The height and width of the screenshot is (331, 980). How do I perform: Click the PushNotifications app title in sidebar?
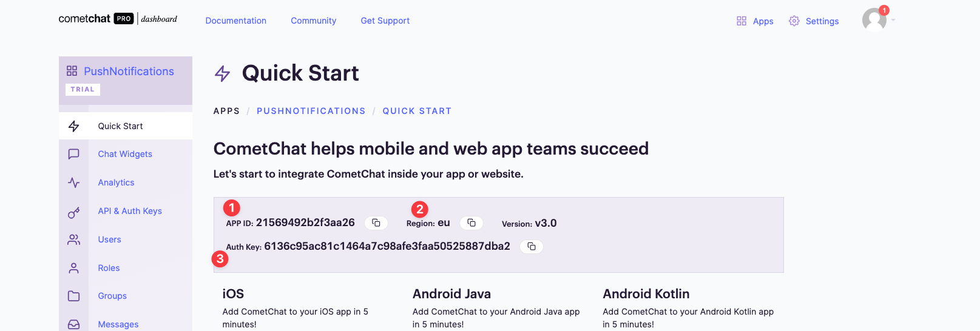tap(129, 72)
